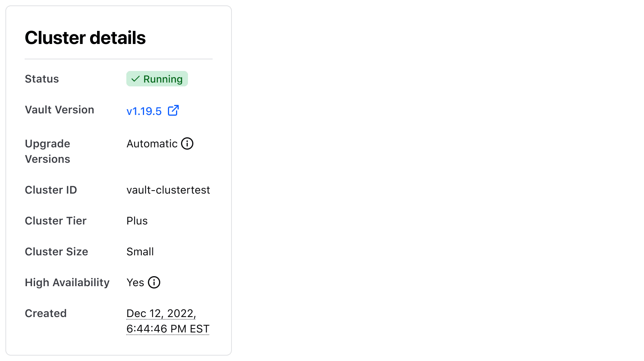The image size is (644, 361).
Task: Click the Cluster details heading
Action: tap(85, 38)
